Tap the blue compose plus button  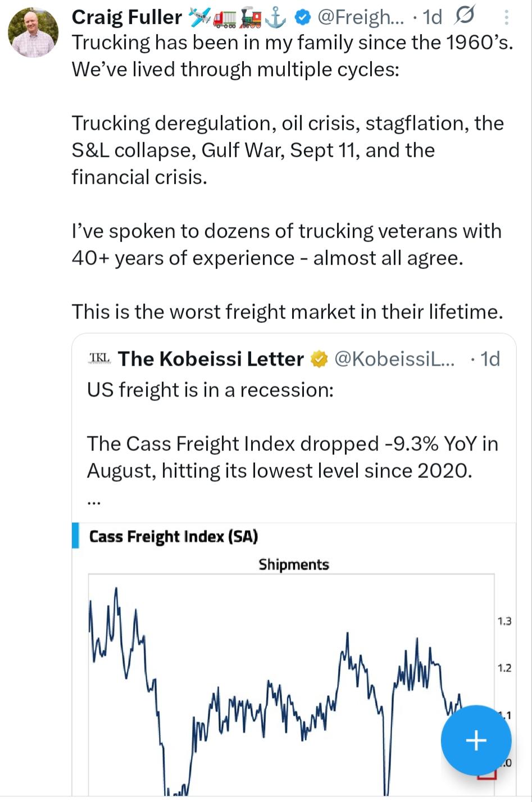pos(476,740)
